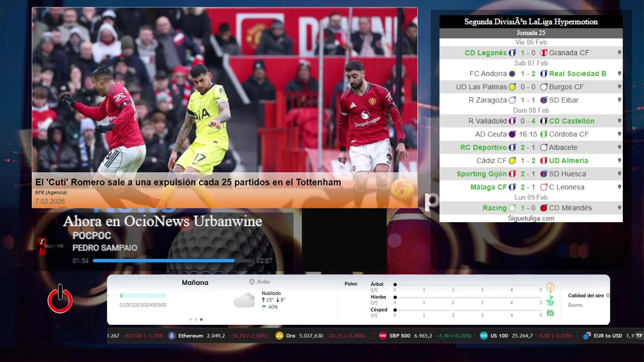Select the Mañana forecast heading
Image resolution: width=644 pixels, height=362 pixels.
195,283
